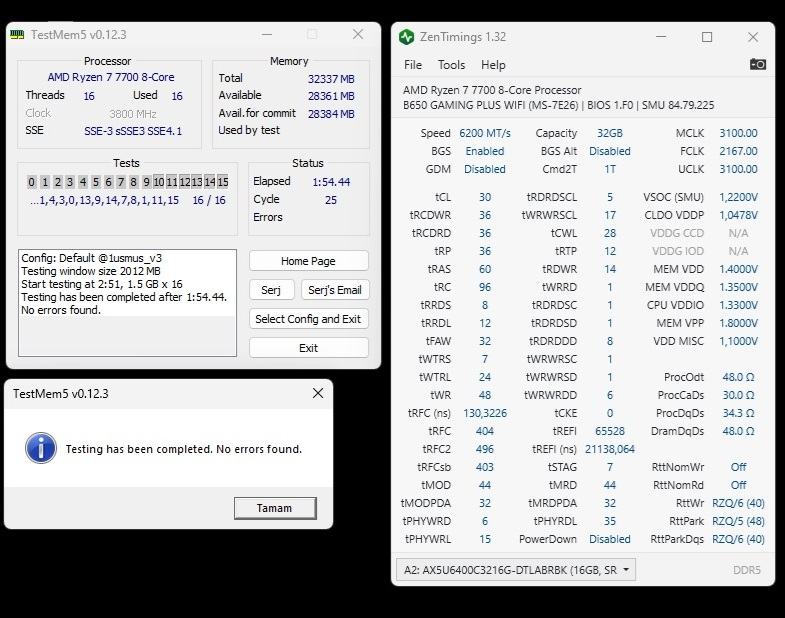Image resolution: width=785 pixels, height=618 pixels.
Task: Click the FCLK value 2167.00
Action: point(738,151)
